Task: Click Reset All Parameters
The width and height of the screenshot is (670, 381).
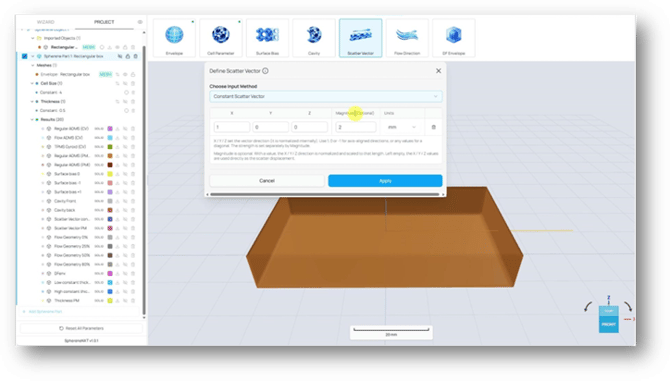Action: click(x=81, y=328)
